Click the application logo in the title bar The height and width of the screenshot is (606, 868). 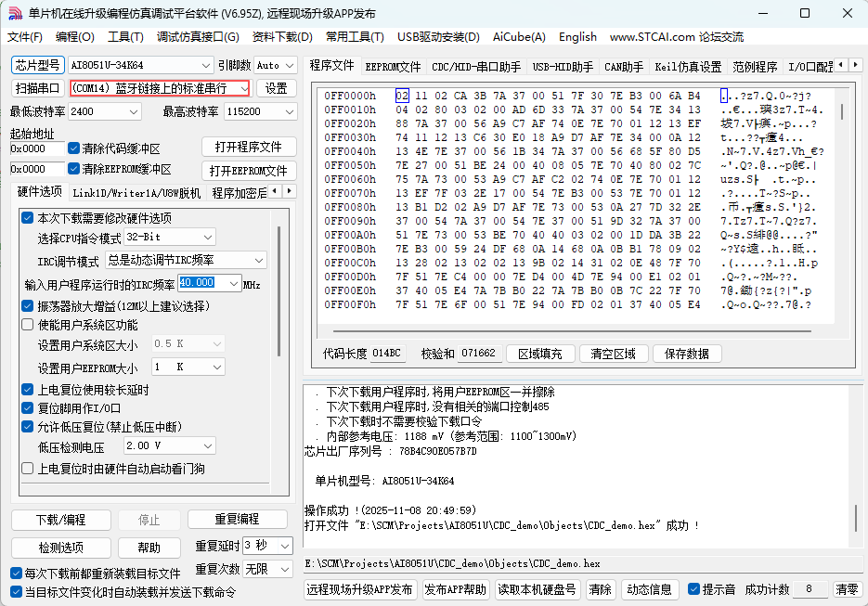point(13,13)
